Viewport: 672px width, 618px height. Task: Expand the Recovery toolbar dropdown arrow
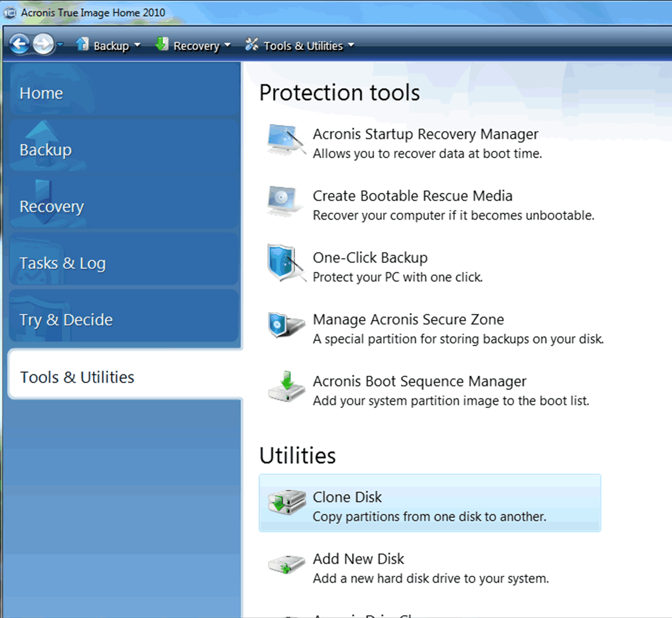click(x=227, y=46)
